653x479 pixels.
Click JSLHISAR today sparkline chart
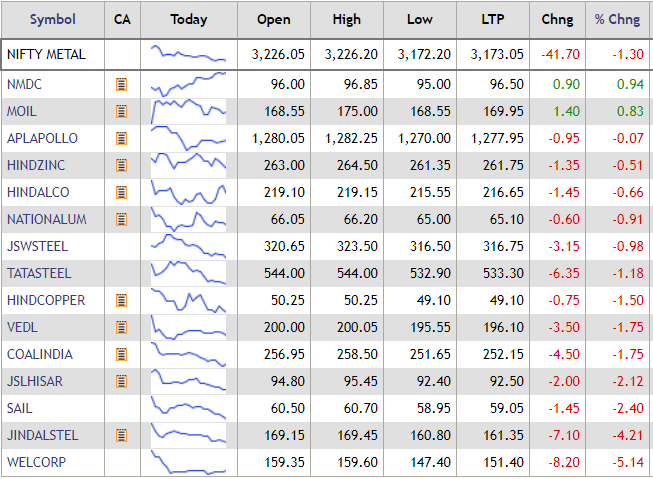[189, 381]
